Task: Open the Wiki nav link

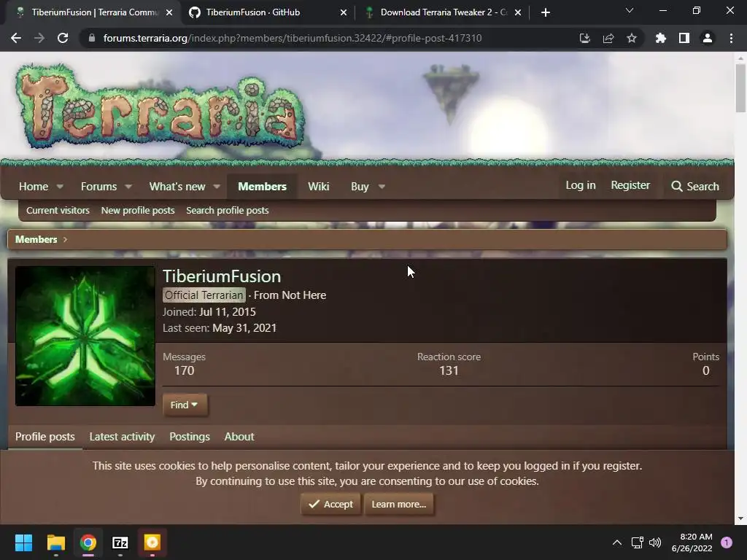Action: (318, 187)
